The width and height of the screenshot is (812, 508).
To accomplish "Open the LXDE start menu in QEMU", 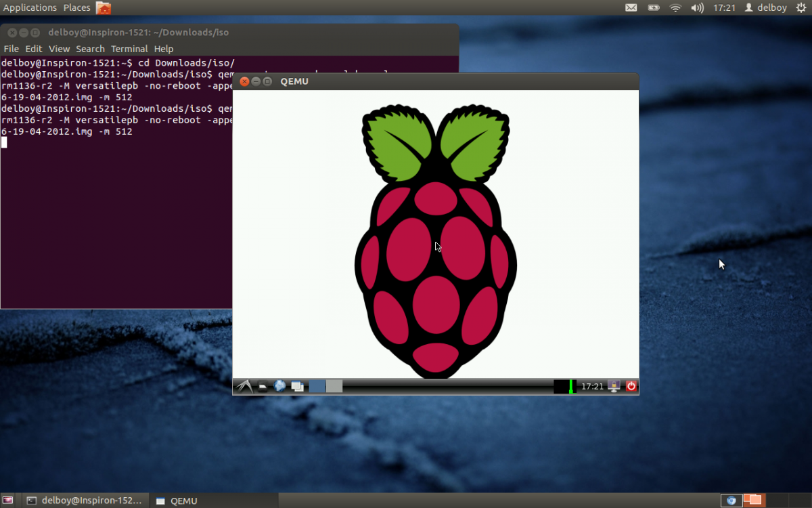I will (244, 386).
